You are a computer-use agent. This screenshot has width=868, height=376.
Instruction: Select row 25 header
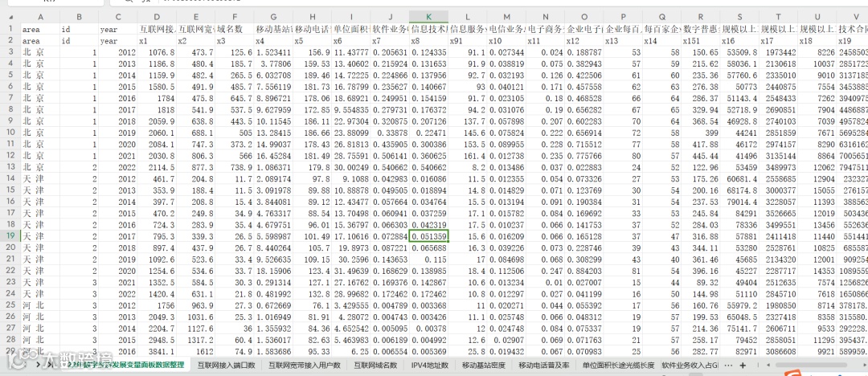(10, 304)
